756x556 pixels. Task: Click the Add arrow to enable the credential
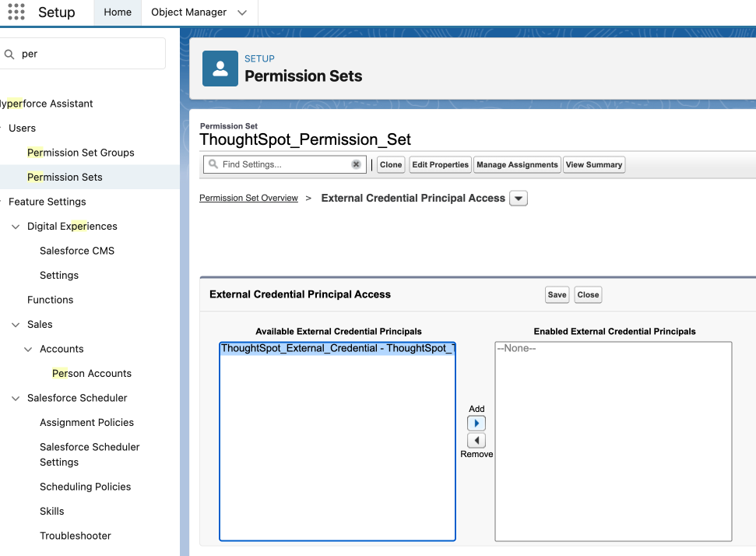[476, 423]
